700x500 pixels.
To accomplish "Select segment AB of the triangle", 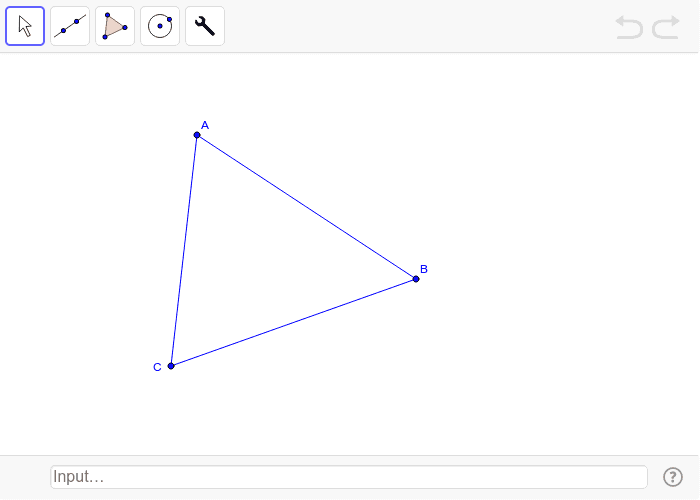I will coord(306,207).
